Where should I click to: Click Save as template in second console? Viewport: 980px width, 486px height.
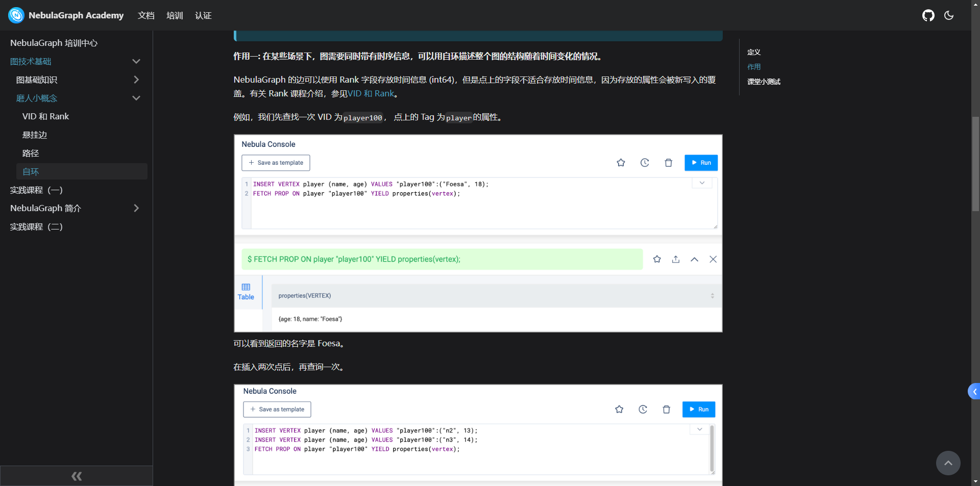277,409
